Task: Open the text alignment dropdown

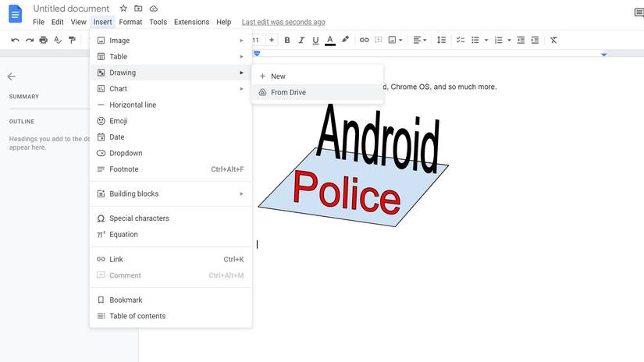Action: coord(419,40)
